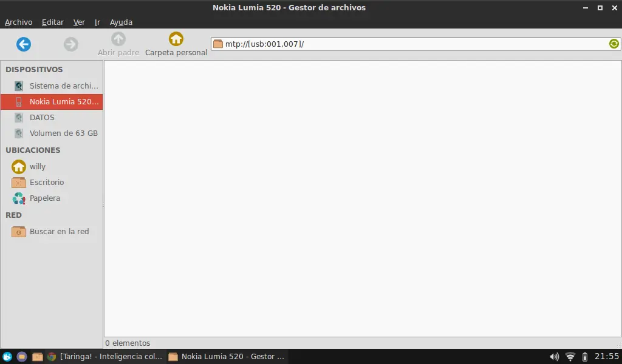Click the Abrir padre up arrow

[x=118, y=39]
